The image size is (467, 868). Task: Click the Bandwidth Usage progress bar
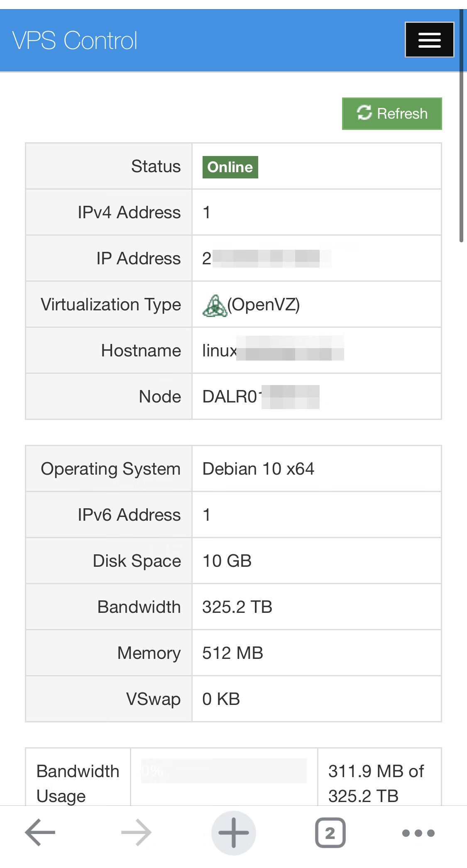(x=224, y=771)
